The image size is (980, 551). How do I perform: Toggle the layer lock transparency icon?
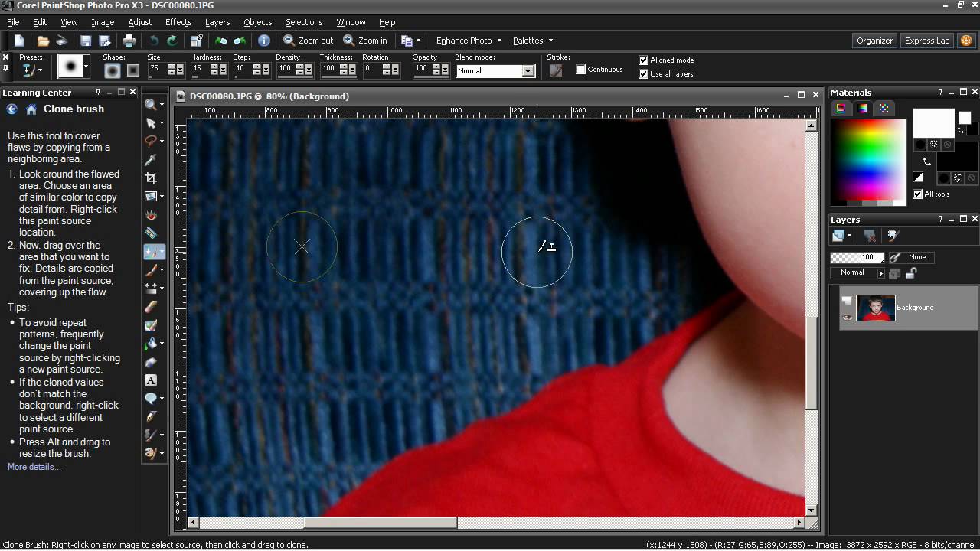pos(911,273)
